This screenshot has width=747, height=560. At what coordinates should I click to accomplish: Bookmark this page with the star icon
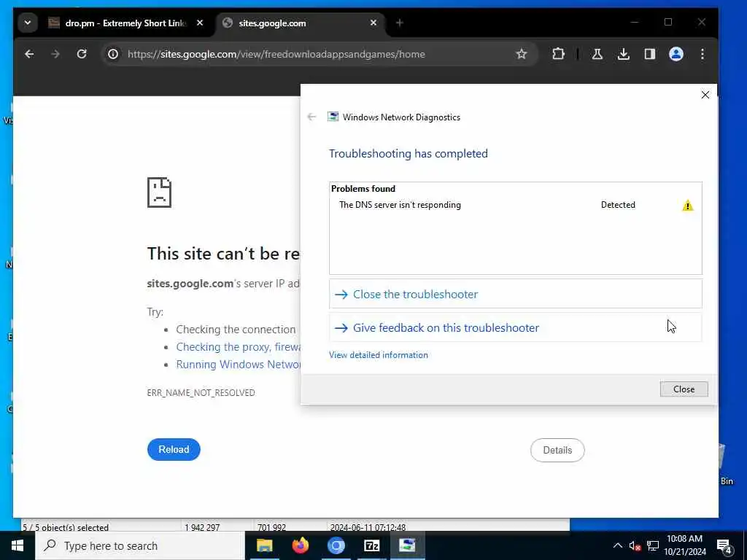point(522,54)
